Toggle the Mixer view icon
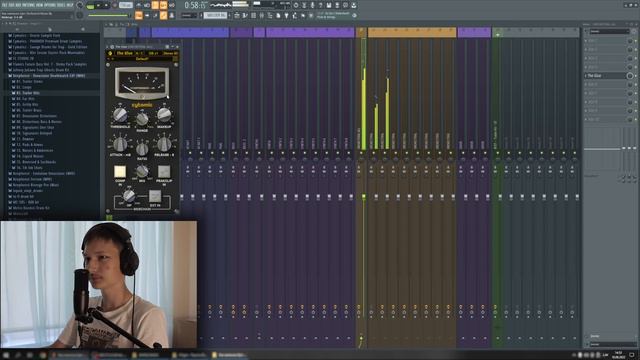This screenshot has height=360, width=640. [x=262, y=15]
